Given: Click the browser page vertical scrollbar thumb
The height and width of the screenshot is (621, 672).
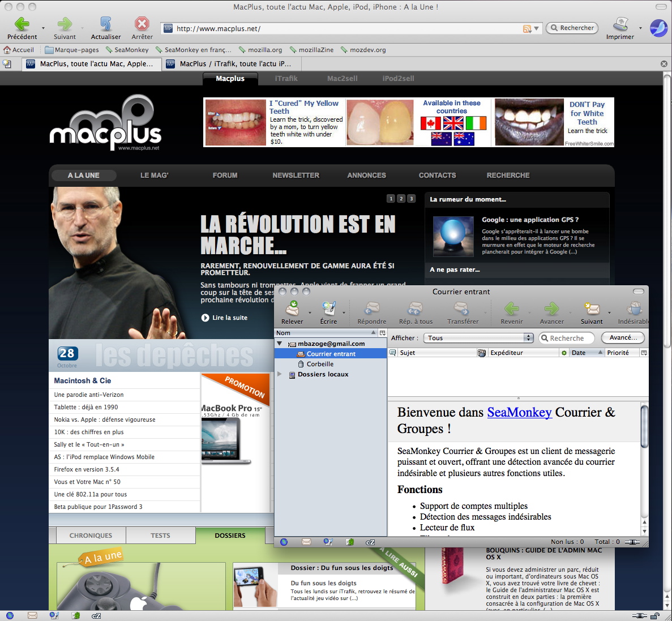Looking at the screenshot, I should point(667,210).
